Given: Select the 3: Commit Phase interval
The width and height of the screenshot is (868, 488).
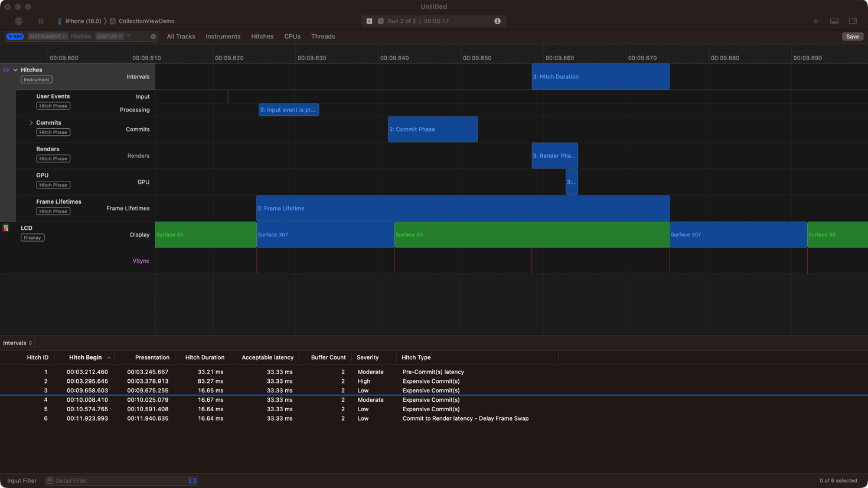Looking at the screenshot, I should tap(432, 129).
